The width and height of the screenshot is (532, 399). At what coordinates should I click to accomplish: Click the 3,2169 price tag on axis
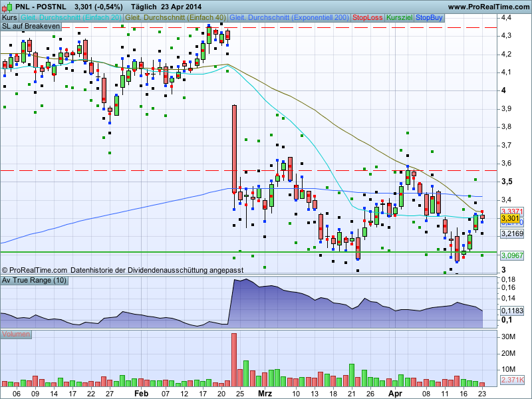click(512, 234)
